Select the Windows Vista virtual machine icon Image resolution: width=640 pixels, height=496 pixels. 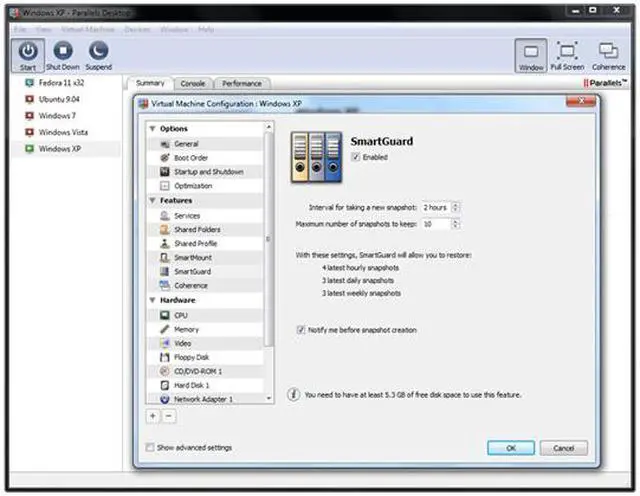(x=29, y=132)
